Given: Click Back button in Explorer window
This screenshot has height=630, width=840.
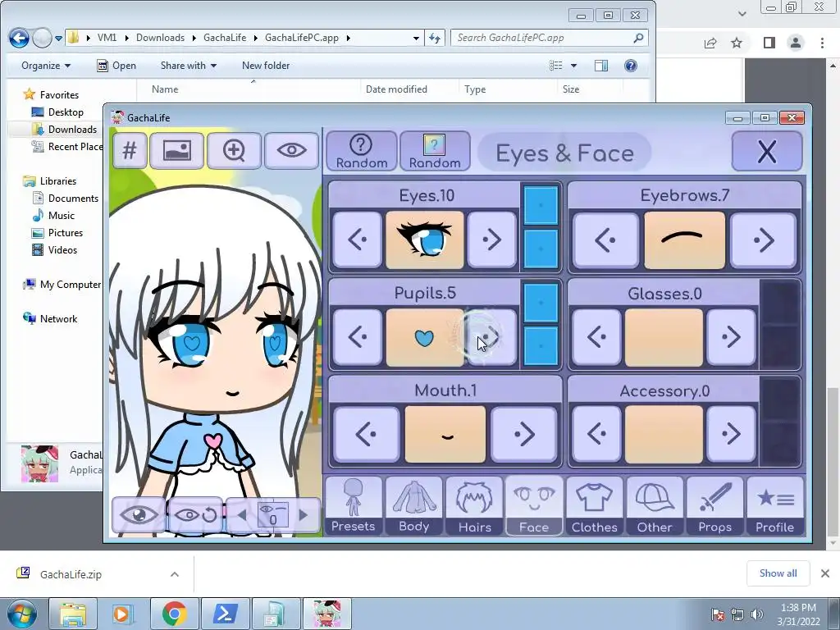Looking at the screenshot, I should pos(19,38).
